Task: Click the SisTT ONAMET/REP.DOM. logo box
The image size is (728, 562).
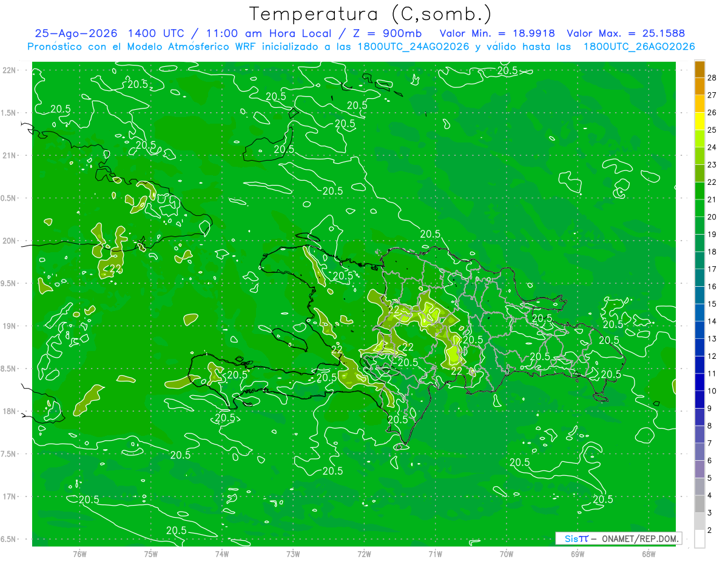Action: pyautogui.click(x=618, y=538)
